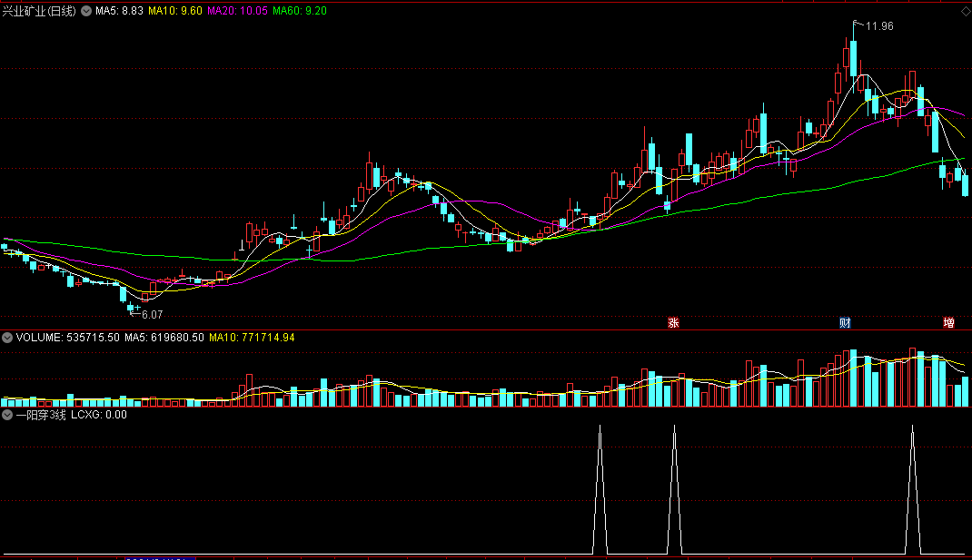Open the main chart indicator dropdown arrow
The width and height of the screenshot is (972, 560).
pyautogui.click(x=86, y=11)
